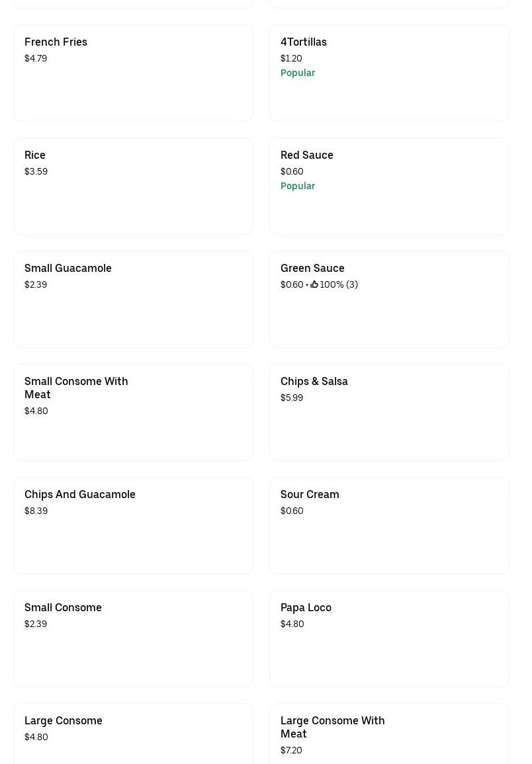Click the $8.39 price
Viewport: 532px width, 764px height.
tap(36, 511)
